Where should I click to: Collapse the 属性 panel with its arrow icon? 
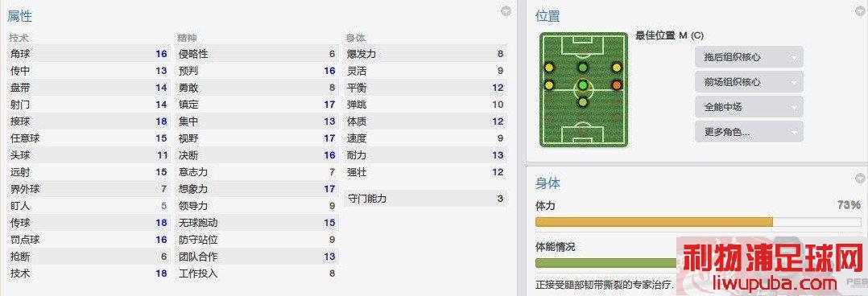point(506,11)
